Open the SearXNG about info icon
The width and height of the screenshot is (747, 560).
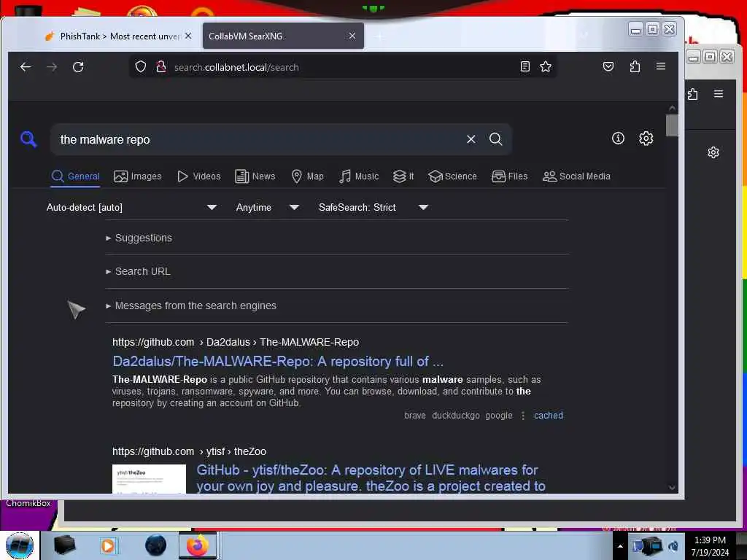[618, 138]
